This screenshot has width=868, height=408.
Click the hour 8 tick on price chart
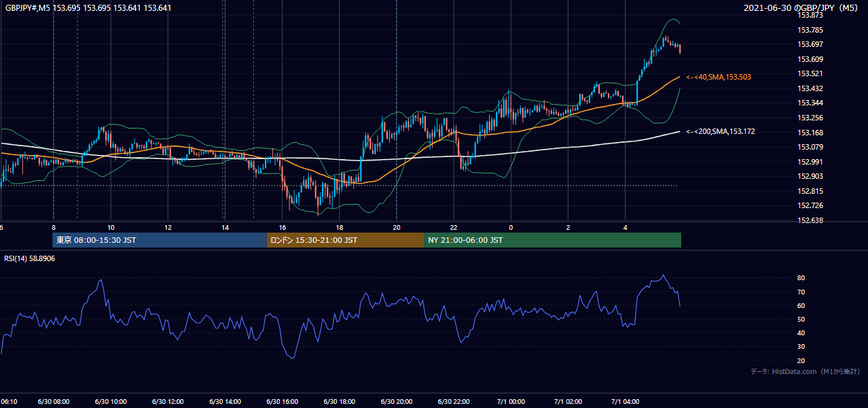click(53, 228)
